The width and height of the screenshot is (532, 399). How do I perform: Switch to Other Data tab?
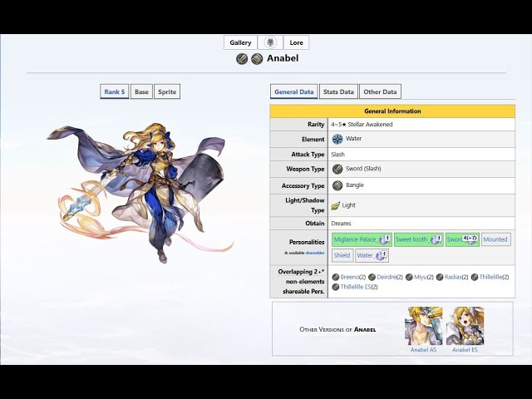pos(380,91)
